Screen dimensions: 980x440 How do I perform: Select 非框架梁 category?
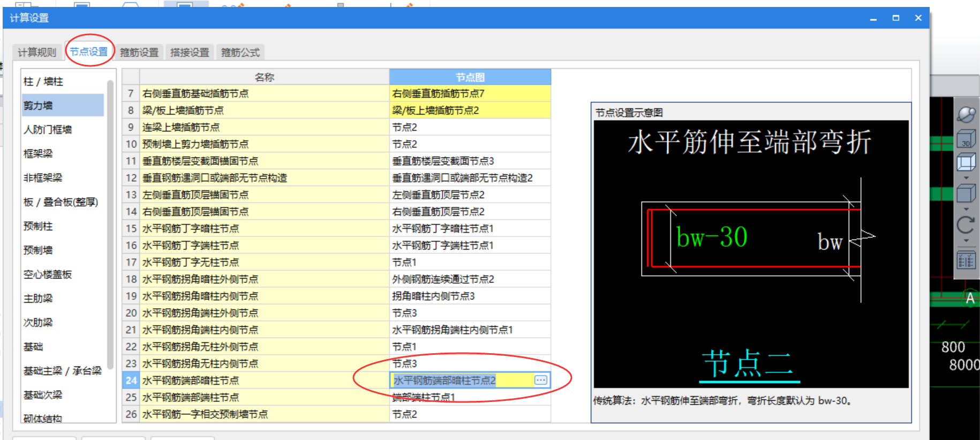(x=63, y=178)
